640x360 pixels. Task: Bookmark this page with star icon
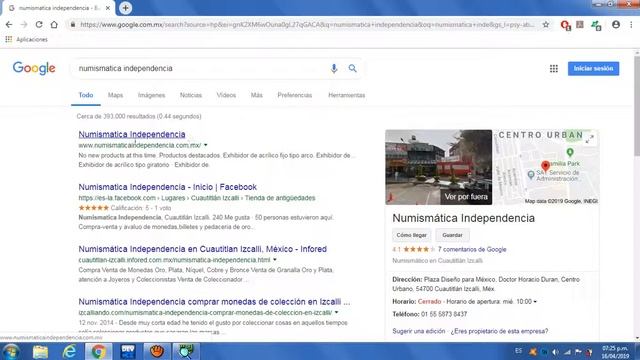tap(546, 24)
